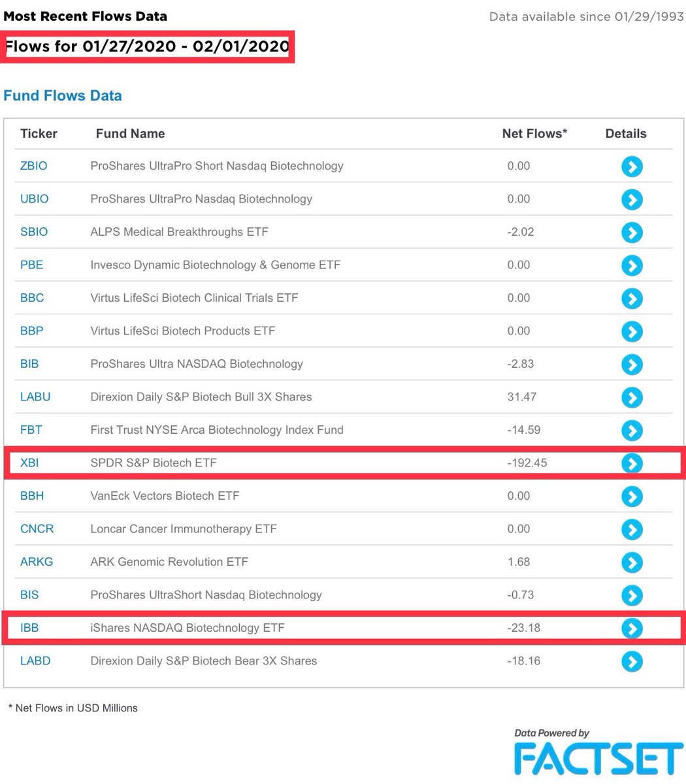Open details arrow for SBIO row

632,233
